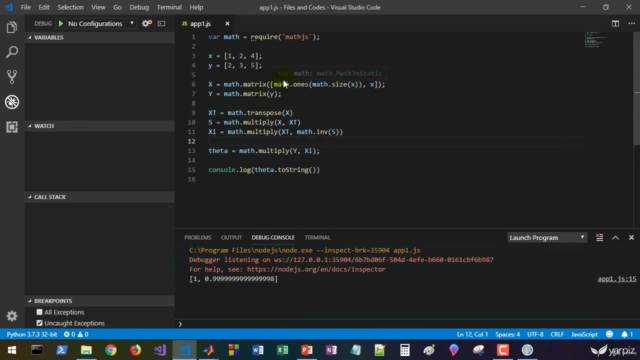Collapse the Watch section
The image size is (640, 360).
pyautogui.click(x=99, y=126)
